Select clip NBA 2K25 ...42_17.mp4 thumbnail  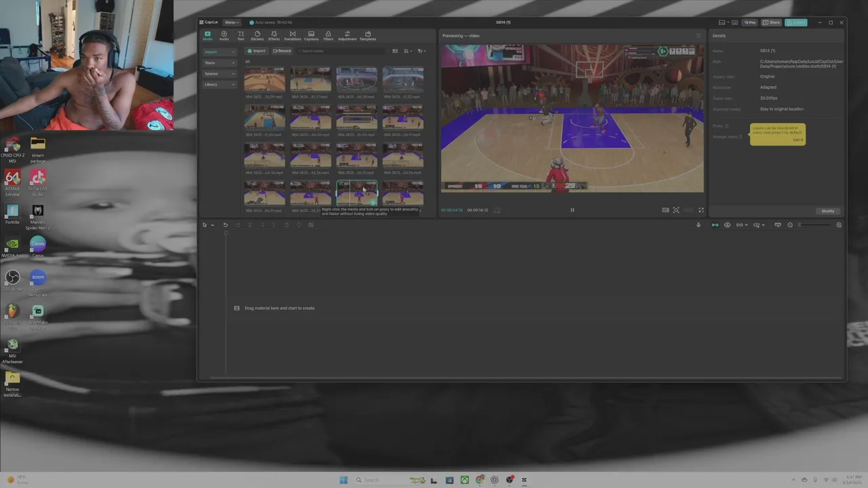click(311, 79)
